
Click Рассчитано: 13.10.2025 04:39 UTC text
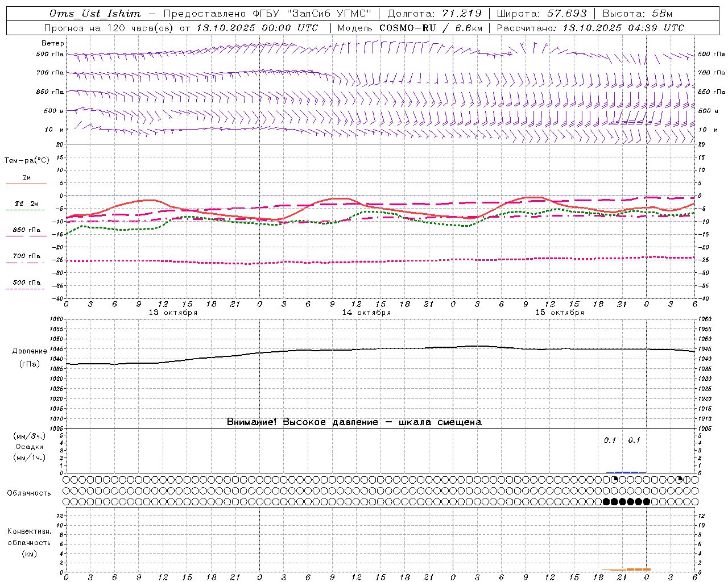tap(590, 28)
